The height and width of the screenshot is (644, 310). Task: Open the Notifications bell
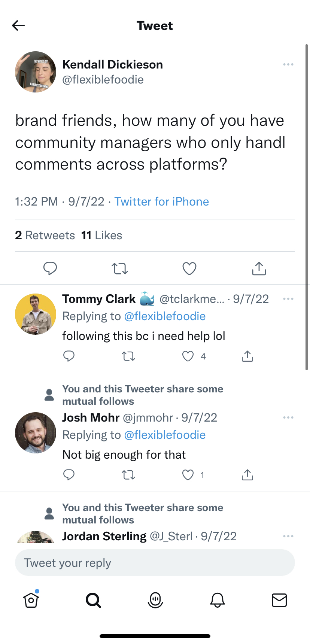point(217,600)
